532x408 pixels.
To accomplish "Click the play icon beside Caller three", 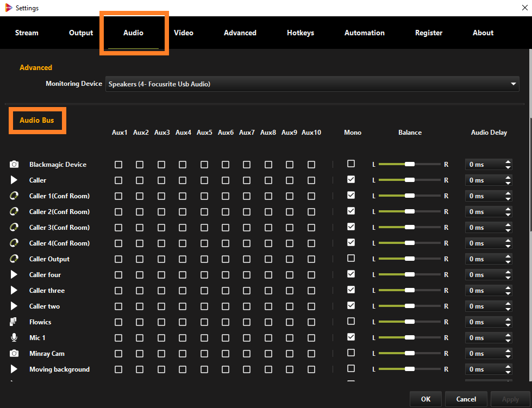I will 14,290.
